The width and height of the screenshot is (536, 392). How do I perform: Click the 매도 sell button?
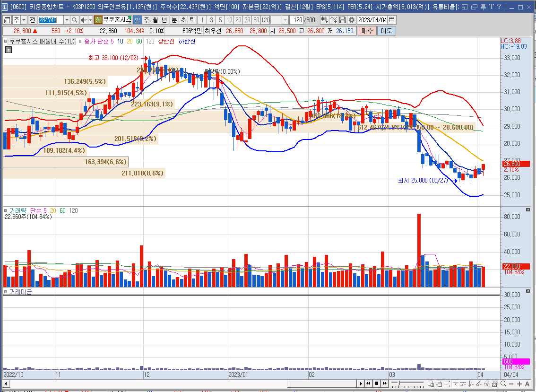[386, 31]
